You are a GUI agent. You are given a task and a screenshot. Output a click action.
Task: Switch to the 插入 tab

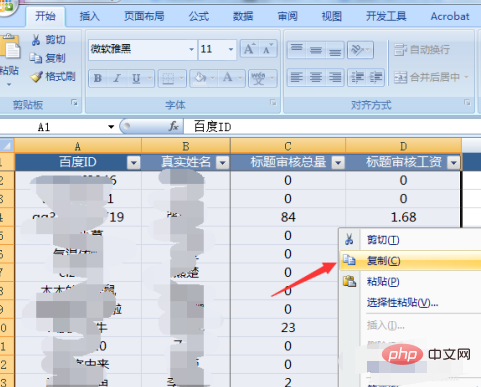click(89, 16)
